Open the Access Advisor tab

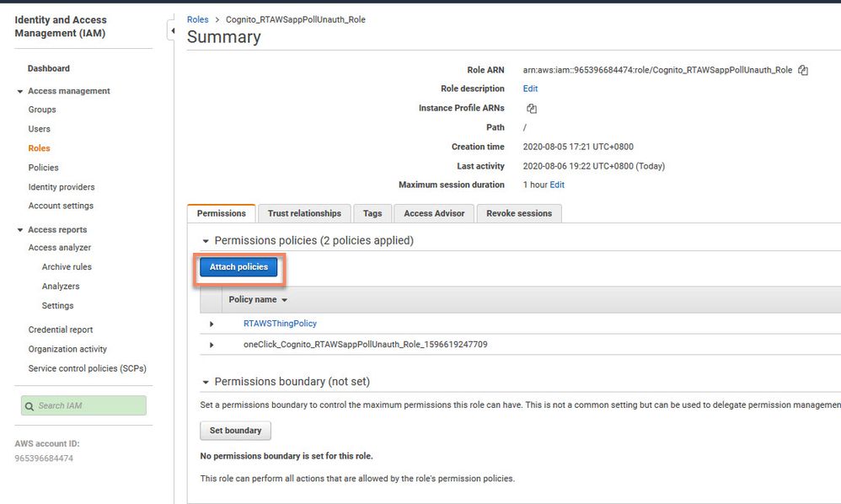[434, 213]
